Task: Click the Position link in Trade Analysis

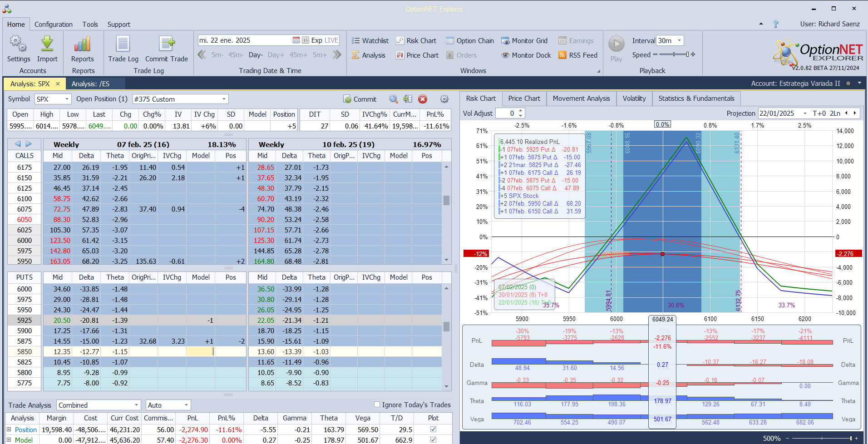Action: pos(25,429)
